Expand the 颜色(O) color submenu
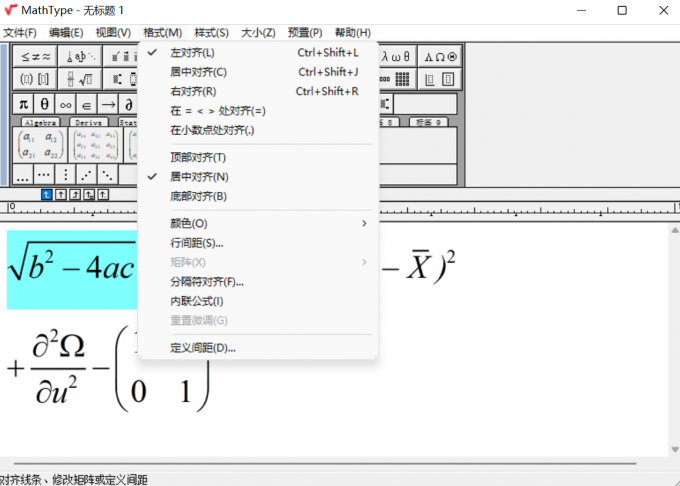Screen dimensions: 680x486 pyautogui.click(x=258, y=224)
